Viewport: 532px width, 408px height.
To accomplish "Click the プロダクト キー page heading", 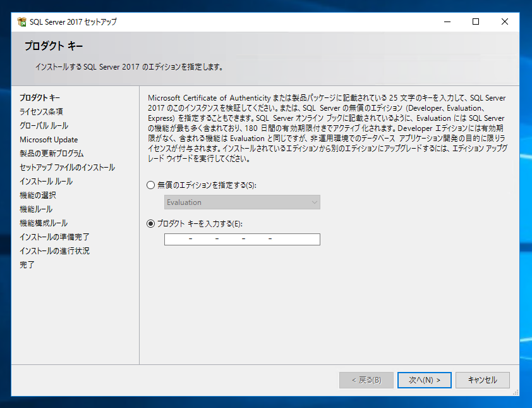I will pyautogui.click(x=54, y=46).
